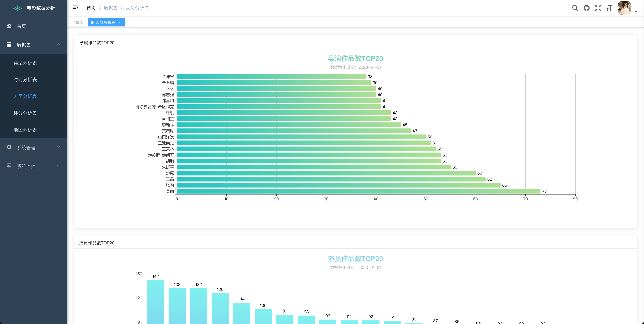The width and height of the screenshot is (644, 324).
Task: Click the 三池崇史 axis label
Action: pos(166,143)
